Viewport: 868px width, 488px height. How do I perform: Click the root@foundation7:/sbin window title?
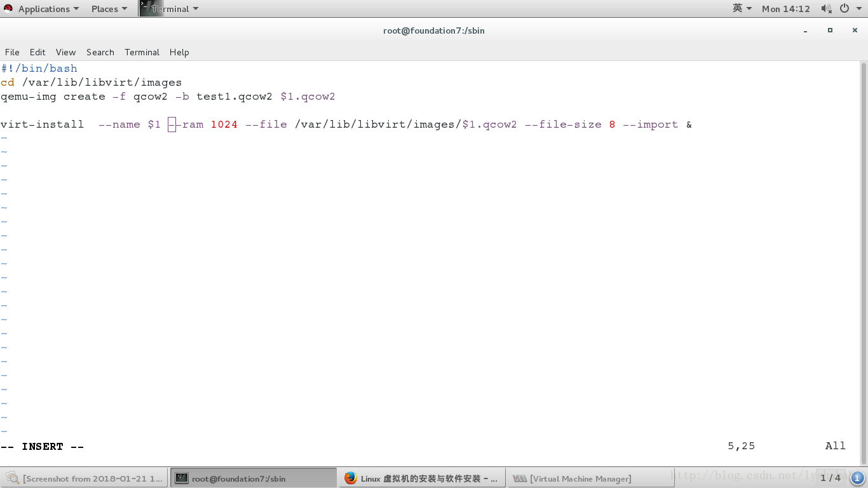click(434, 30)
